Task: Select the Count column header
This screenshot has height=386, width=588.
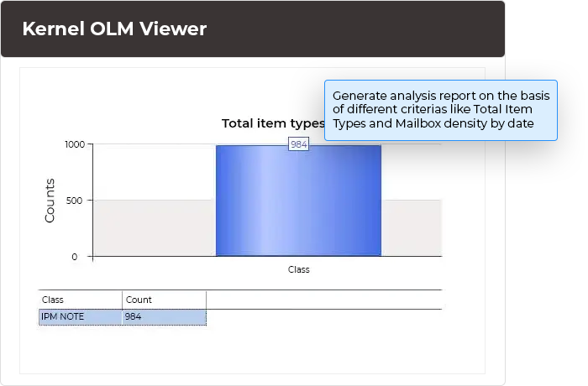Action: (165, 300)
